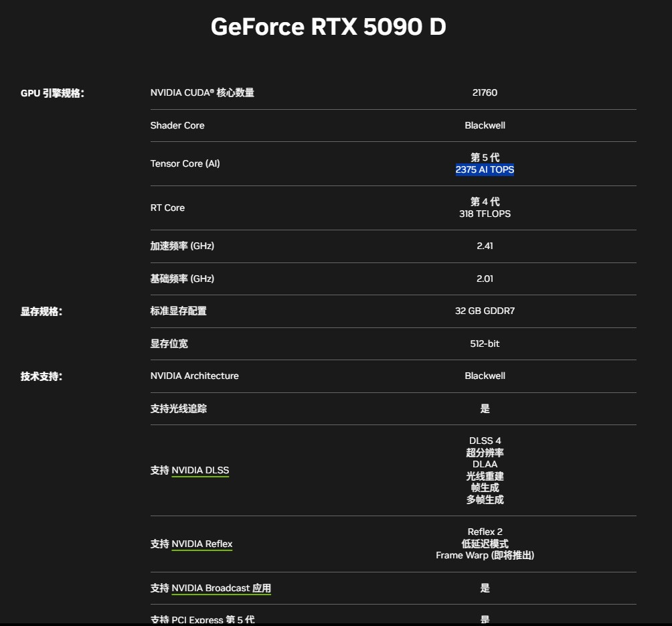This screenshot has width=672, height=626.
Task: Click the GeForce RTX 5090 D heading
Action: coord(328,27)
